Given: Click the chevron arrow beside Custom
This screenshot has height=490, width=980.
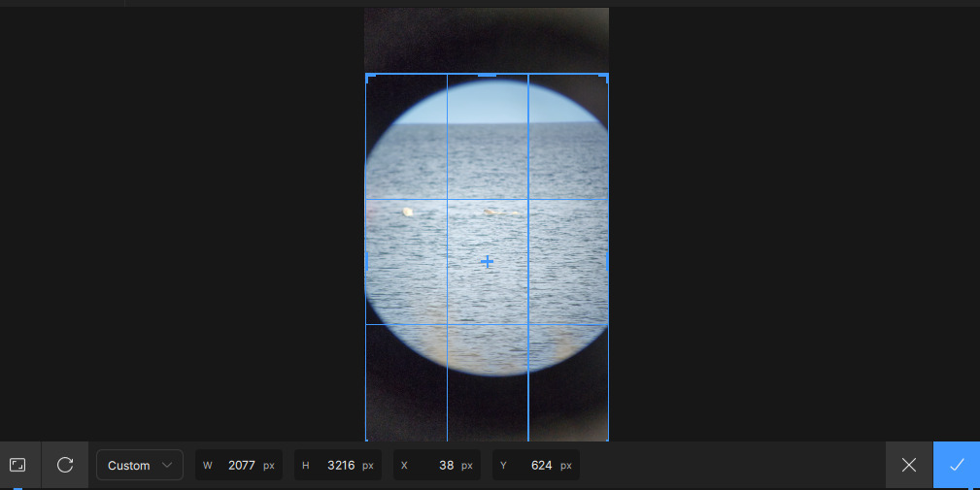Looking at the screenshot, I should click(x=167, y=466).
